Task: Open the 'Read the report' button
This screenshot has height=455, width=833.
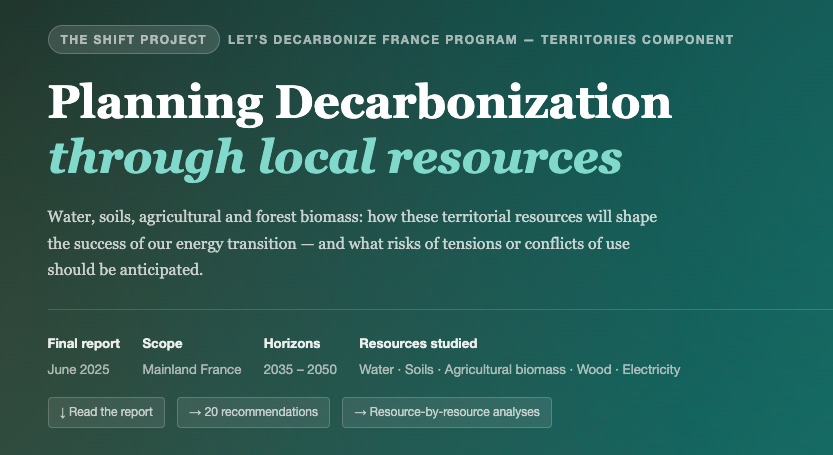Action: pyautogui.click(x=106, y=412)
